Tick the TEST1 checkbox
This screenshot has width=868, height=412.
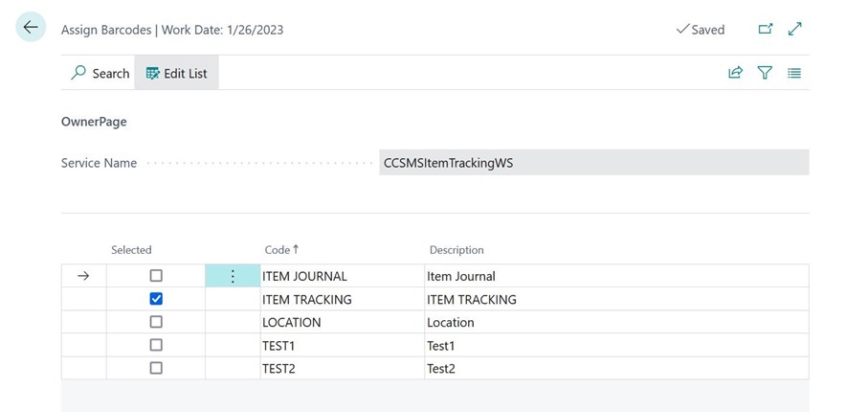click(156, 345)
